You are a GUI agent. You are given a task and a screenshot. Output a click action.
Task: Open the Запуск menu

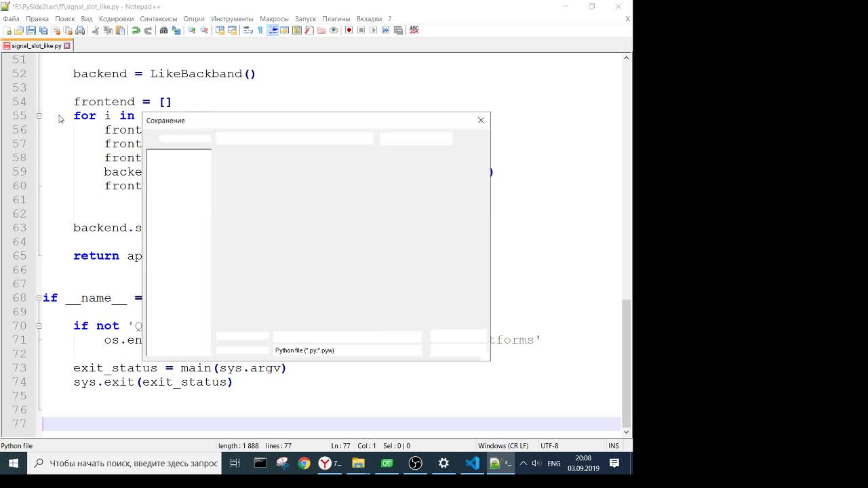(x=305, y=18)
